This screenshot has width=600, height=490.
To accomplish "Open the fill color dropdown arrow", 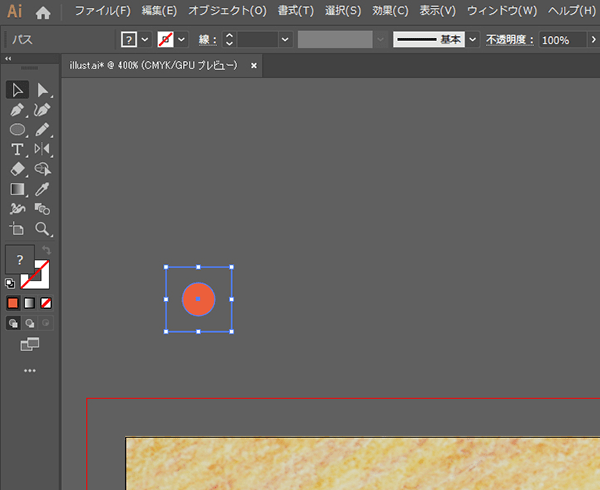I will (146, 40).
